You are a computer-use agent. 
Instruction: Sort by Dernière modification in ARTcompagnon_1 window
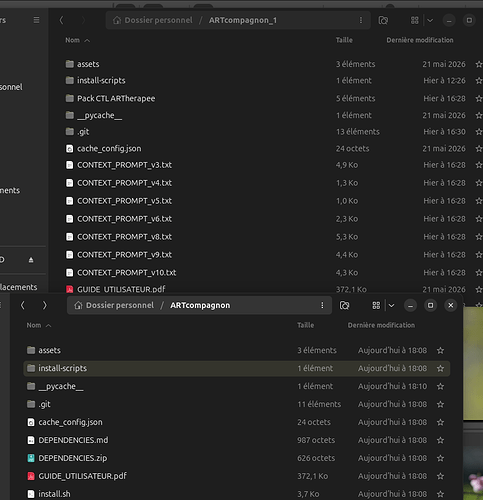tap(420, 40)
